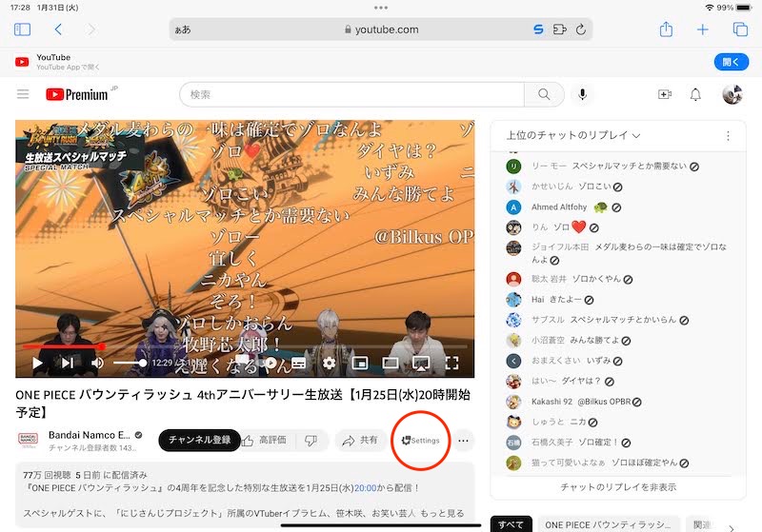Switch the player to theater mode
The image size is (762, 532).
pos(391,363)
